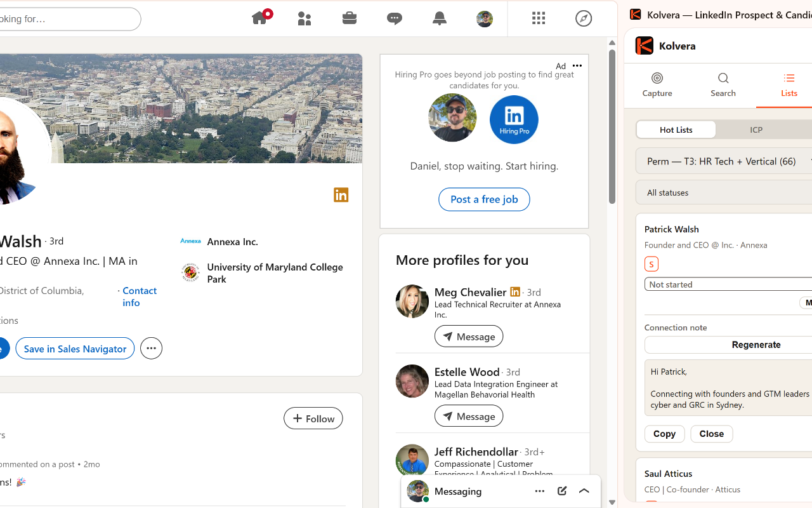This screenshot has height=508, width=812.
Task: Open Sales Navigator compass icon
Action: 584,18
